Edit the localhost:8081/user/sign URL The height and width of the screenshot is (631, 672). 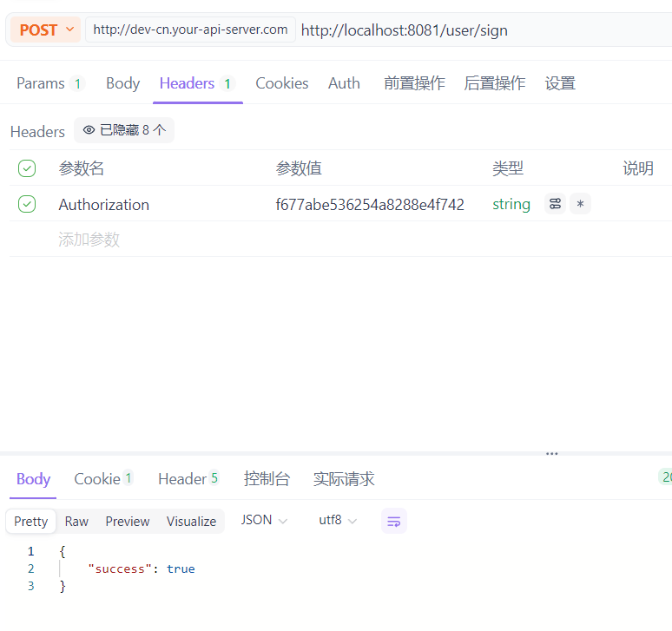tap(404, 30)
